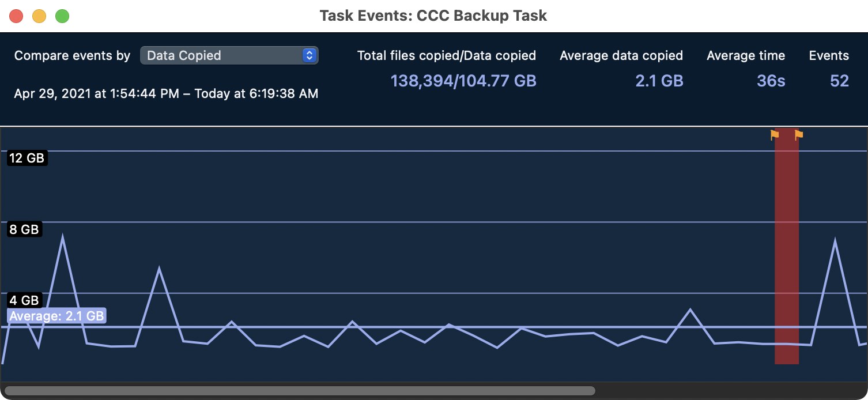The width and height of the screenshot is (868, 400).
Task: Click the horizontal scrollbar thumb
Action: [x=300, y=391]
